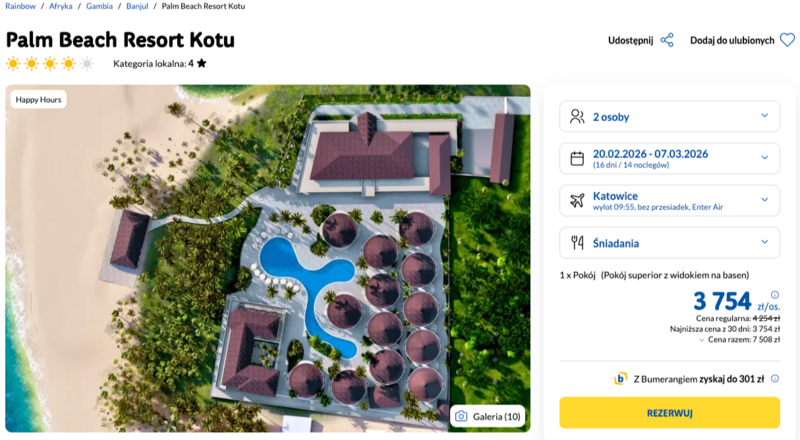Click the calendar icon in the date field
800x440 pixels.
(577, 158)
